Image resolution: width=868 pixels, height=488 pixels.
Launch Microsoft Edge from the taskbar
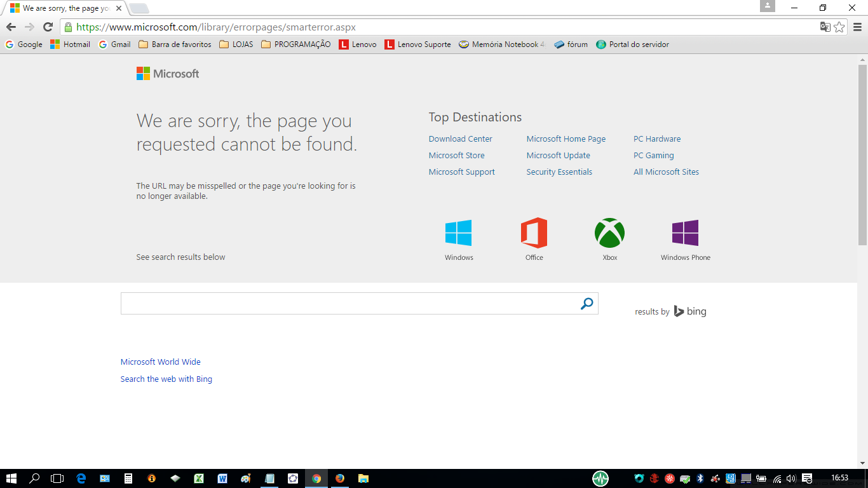pyautogui.click(x=81, y=478)
